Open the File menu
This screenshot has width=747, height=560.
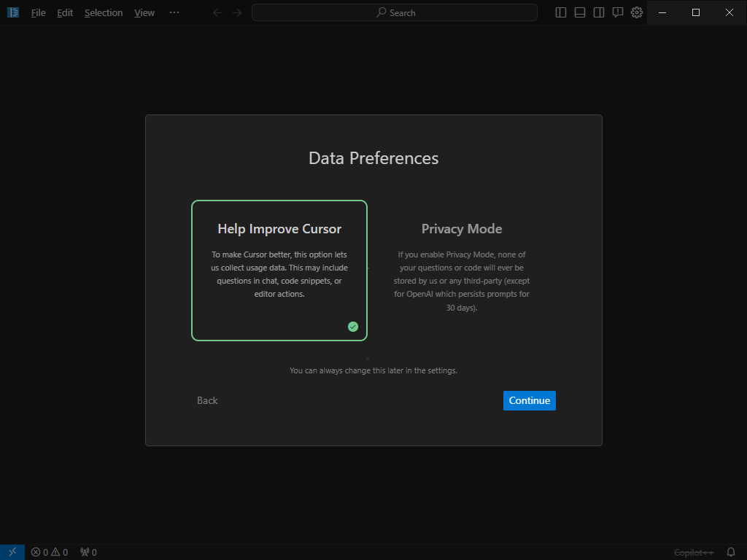click(x=38, y=13)
